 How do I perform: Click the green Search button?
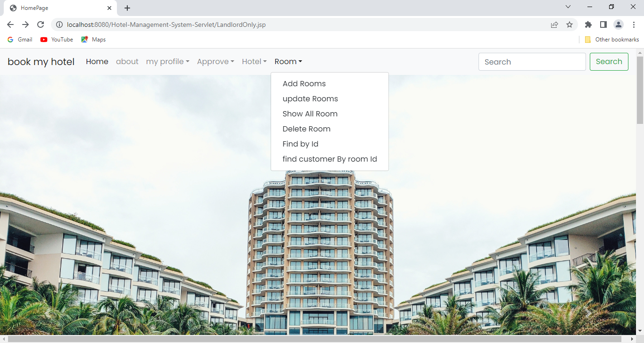pyautogui.click(x=609, y=62)
